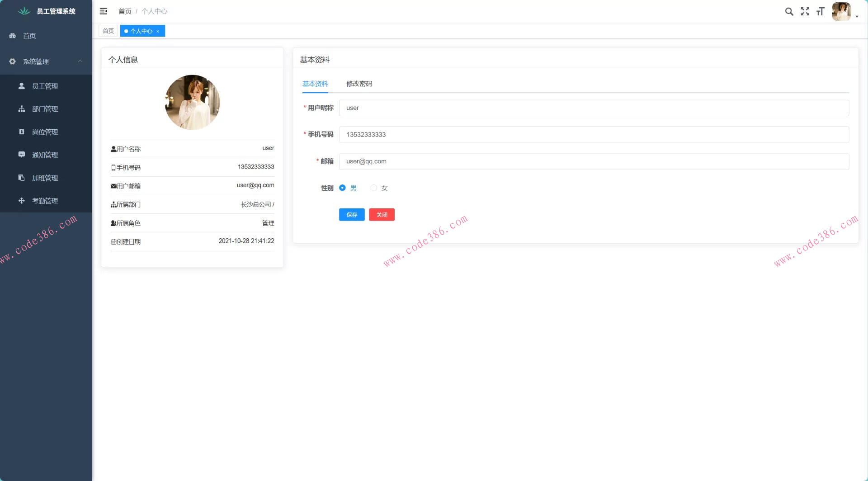Click the 用户昵称 input field
The width and height of the screenshot is (868, 481).
point(594,108)
